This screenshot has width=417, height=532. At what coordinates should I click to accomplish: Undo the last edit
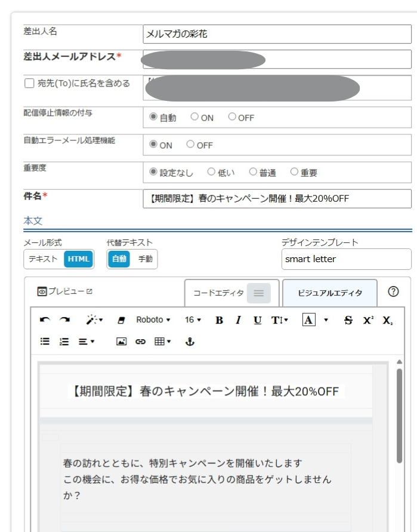pos(45,320)
